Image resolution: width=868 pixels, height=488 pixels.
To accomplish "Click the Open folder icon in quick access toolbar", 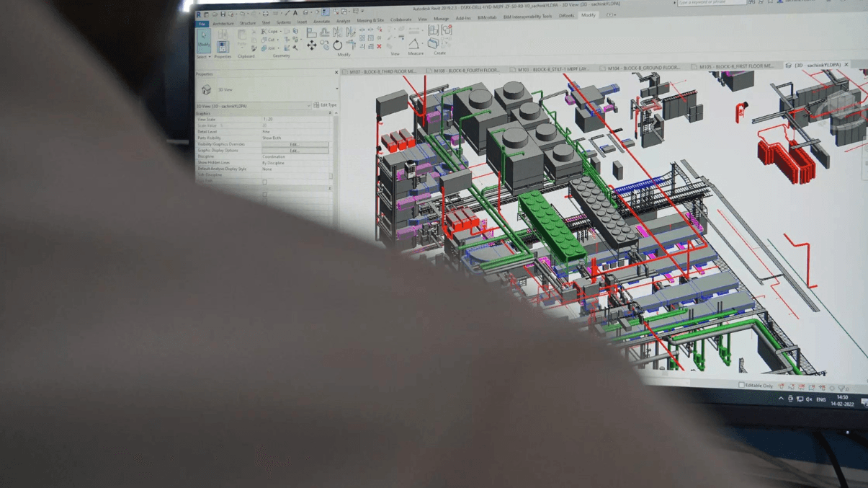I will click(214, 14).
